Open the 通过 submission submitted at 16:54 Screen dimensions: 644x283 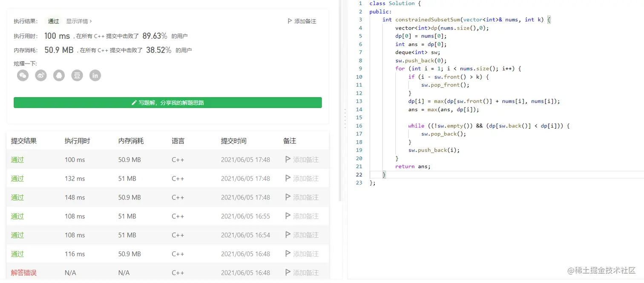click(x=17, y=235)
